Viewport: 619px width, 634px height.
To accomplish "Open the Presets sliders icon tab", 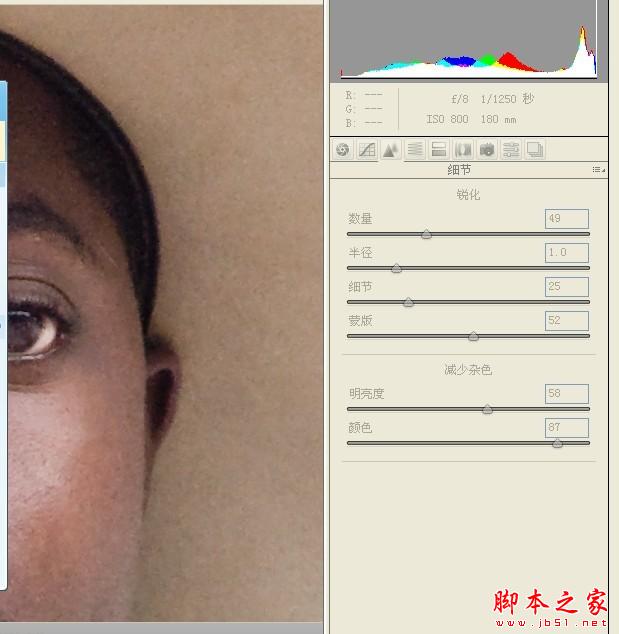I will point(511,150).
